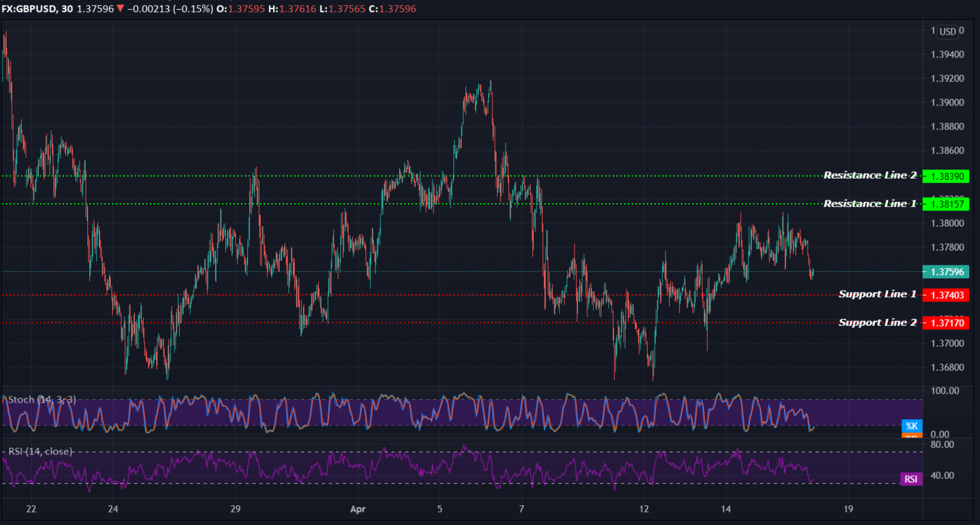
Task: Click the 1.38157 green price tag
Action: click(x=946, y=204)
